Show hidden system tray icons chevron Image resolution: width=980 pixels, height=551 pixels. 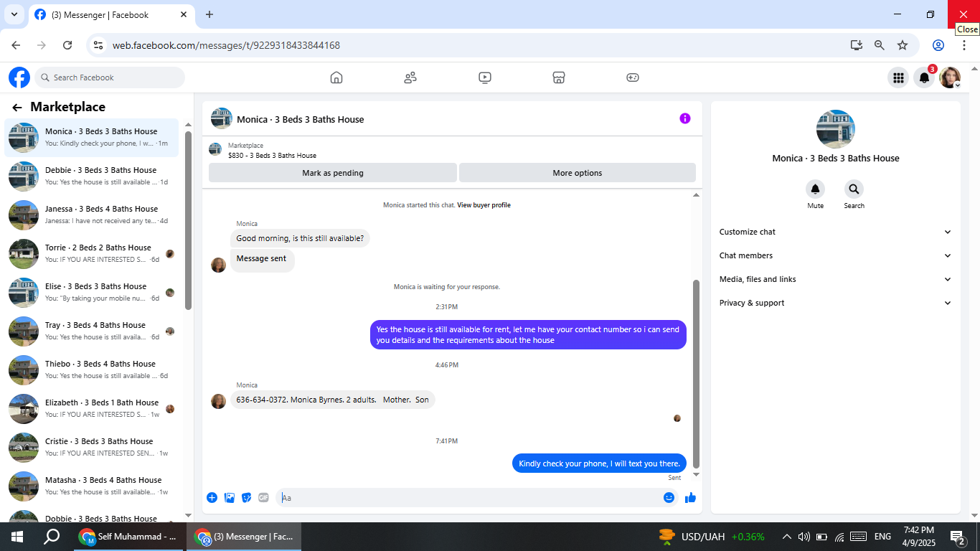[x=787, y=537]
